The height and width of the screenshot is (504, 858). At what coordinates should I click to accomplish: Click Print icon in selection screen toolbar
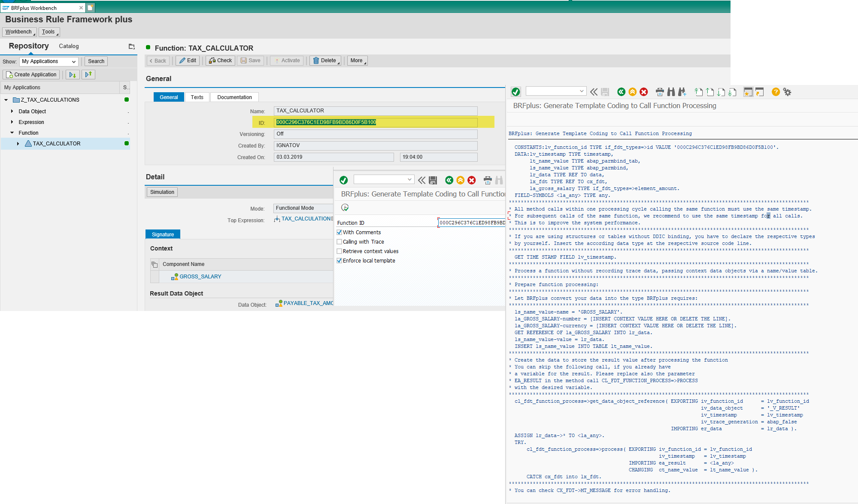click(488, 180)
